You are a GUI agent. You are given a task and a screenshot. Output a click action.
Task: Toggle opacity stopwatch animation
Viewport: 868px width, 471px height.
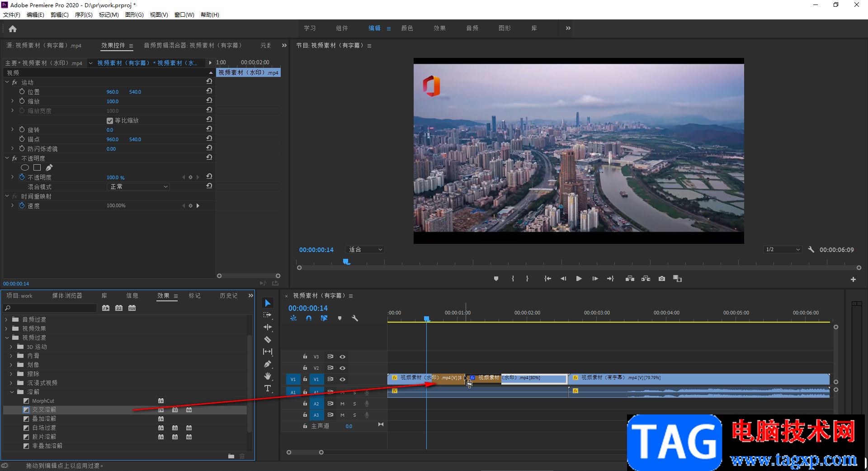[22, 177]
